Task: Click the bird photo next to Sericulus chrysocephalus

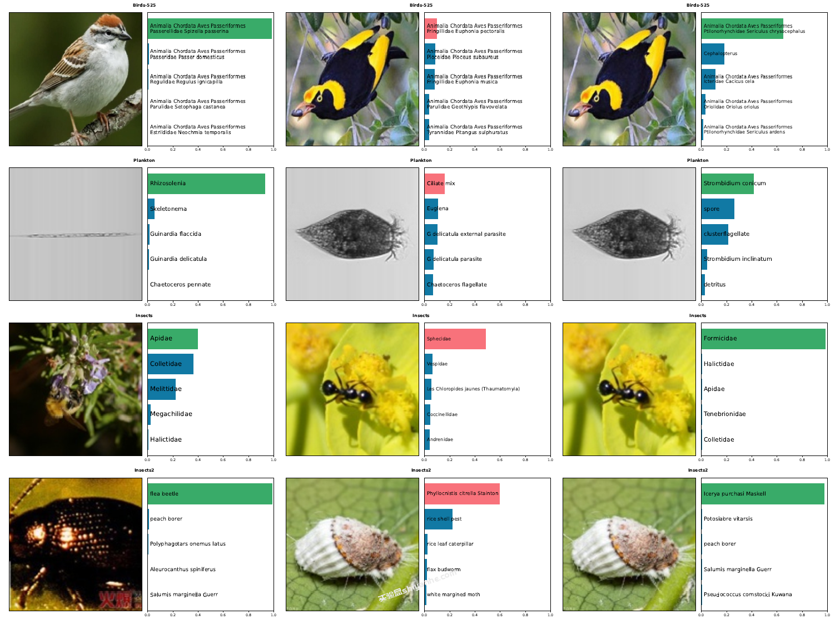Action: 629,79
